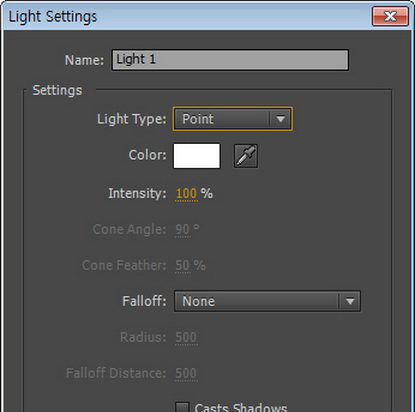Click the Casts Shadows label text
The height and width of the screenshot is (412, 415).
[241, 407]
